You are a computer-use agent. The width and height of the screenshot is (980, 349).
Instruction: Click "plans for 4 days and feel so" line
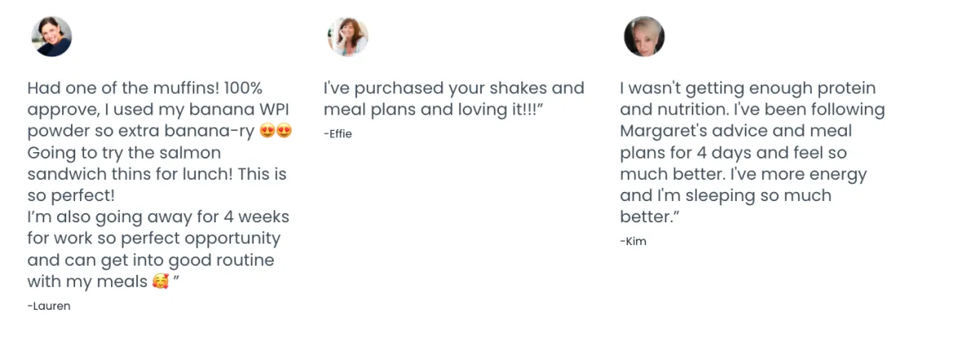[733, 153]
